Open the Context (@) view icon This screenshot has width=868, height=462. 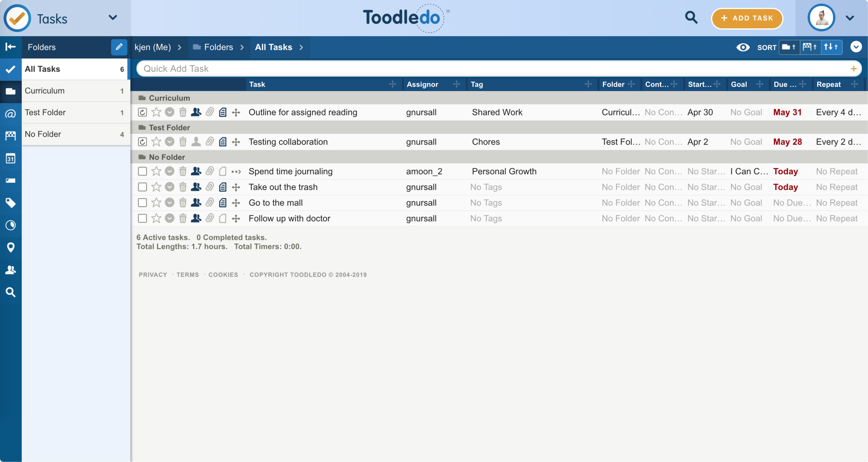click(10, 114)
